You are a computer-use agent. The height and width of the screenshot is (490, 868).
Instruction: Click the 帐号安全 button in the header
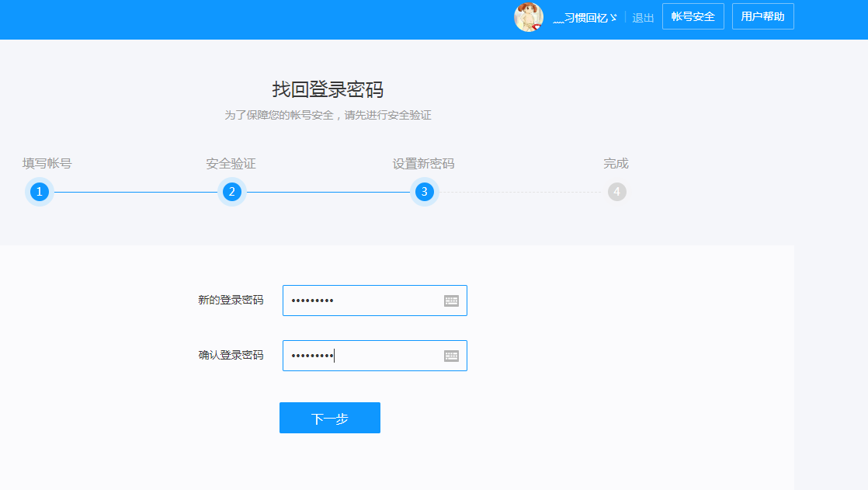[x=693, y=16]
